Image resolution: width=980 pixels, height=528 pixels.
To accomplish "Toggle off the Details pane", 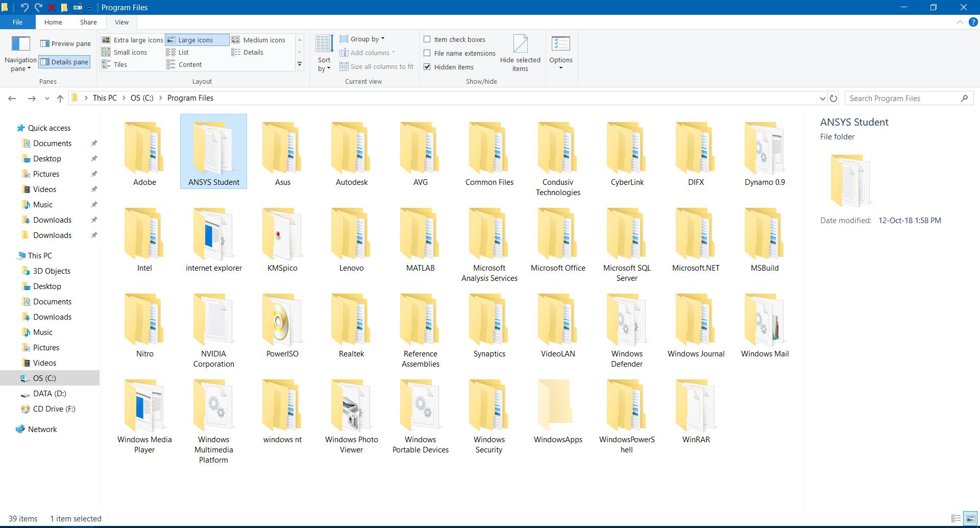I will tap(64, 62).
